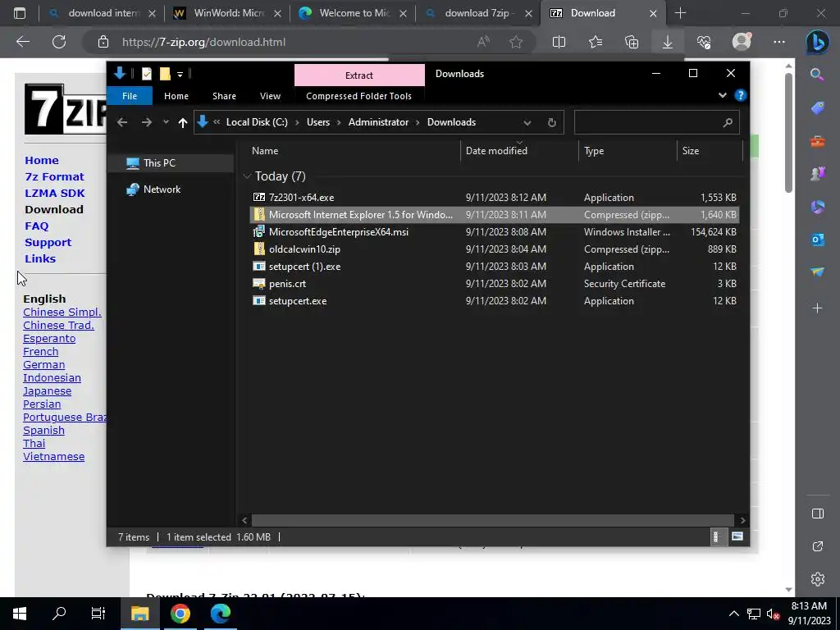Viewport: 840px width, 630px height.
Task: Add a new app to Edge sidebar
Action: [x=817, y=308]
